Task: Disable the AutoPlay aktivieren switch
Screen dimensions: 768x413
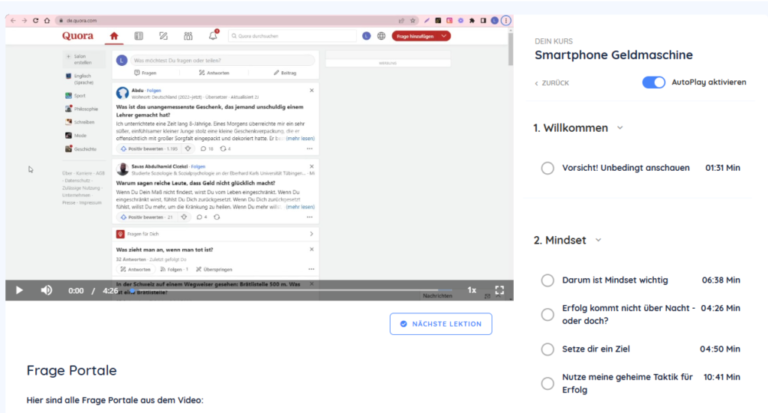Action: point(653,82)
